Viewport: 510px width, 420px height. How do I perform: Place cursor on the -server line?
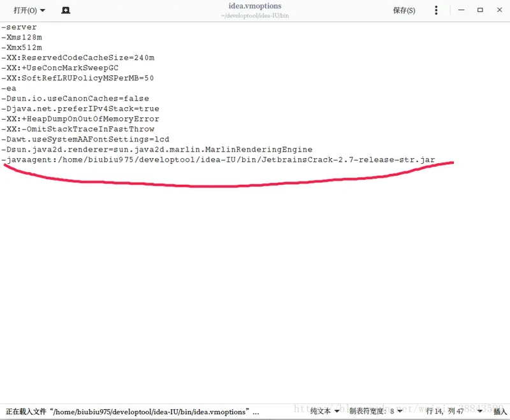19,27
